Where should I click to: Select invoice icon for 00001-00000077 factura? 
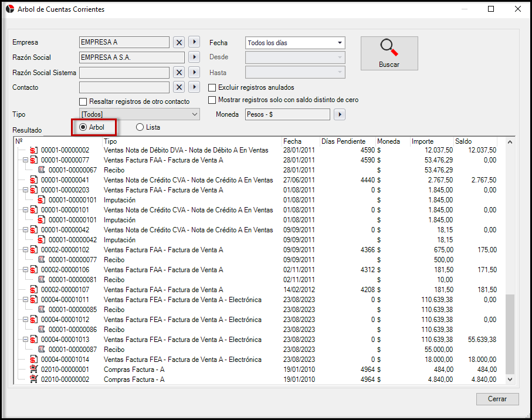tap(33, 160)
